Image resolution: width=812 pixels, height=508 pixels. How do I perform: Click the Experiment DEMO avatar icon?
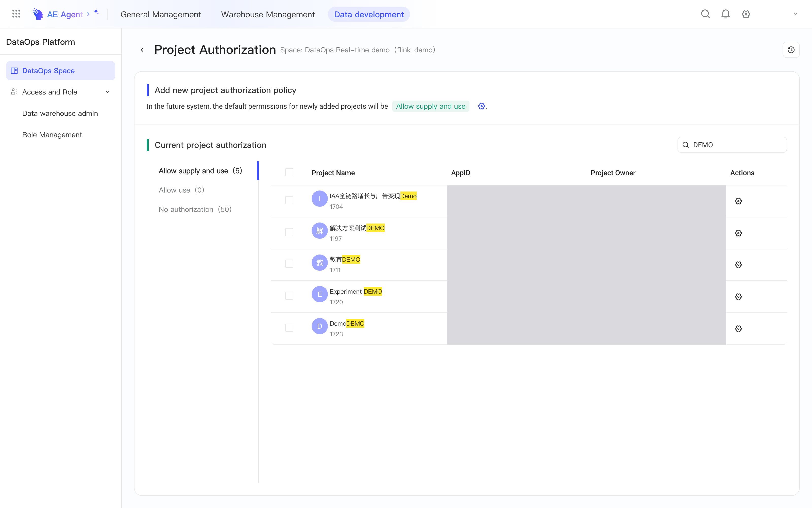(x=319, y=294)
